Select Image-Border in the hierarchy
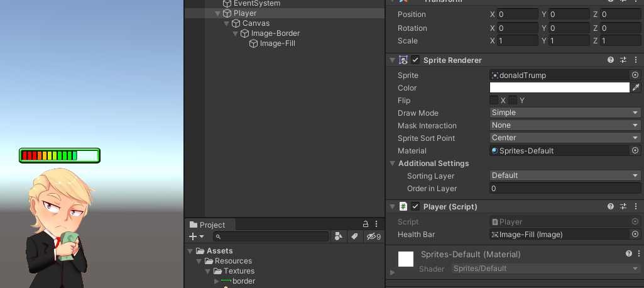This screenshot has width=644, height=288. coord(275,33)
